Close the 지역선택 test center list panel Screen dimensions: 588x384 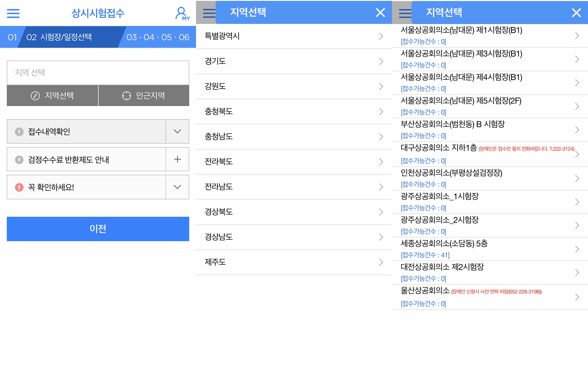click(x=576, y=12)
